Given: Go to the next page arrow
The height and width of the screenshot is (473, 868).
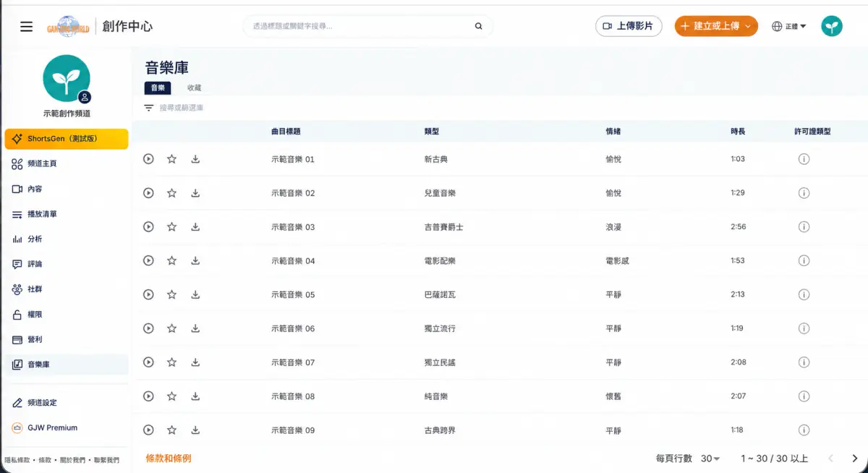Looking at the screenshot, I should [x=855, y=459].
